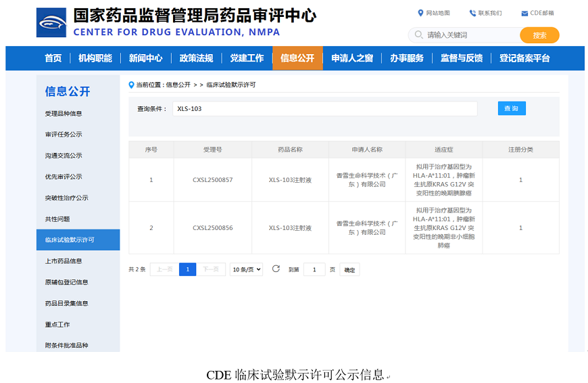
Task: Click the magnifier icon in search box
Action: click(x=418, y=35)
